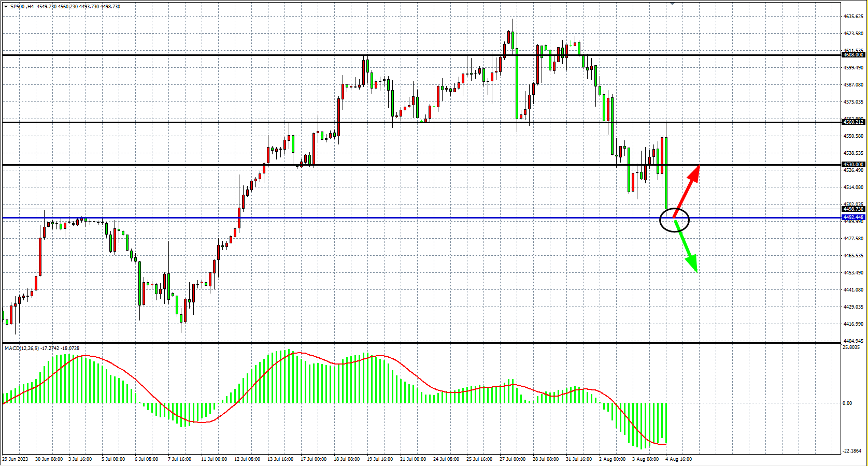Click the MACD 0.00 scale label
Viewport: 868px width, 466px height.
click(847, 403)
